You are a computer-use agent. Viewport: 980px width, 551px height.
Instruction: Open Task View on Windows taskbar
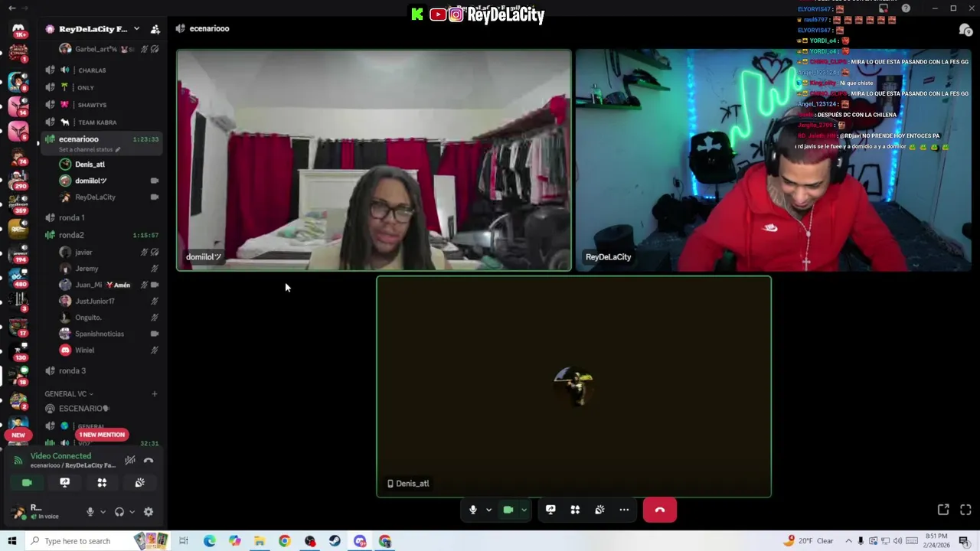pyautogui.click(x=184, y=541)
